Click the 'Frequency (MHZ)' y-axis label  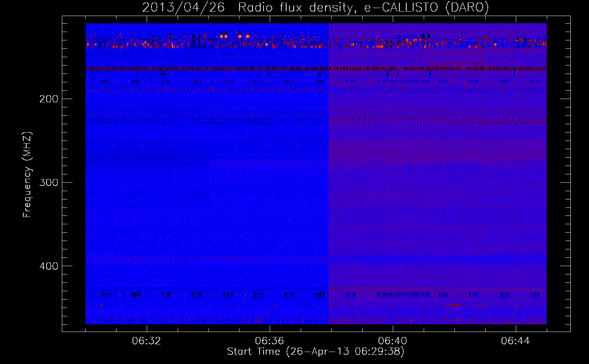(27, 174)
